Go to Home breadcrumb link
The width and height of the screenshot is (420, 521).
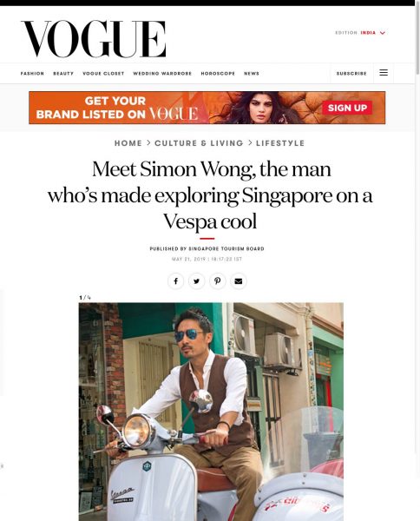(128, 143)
